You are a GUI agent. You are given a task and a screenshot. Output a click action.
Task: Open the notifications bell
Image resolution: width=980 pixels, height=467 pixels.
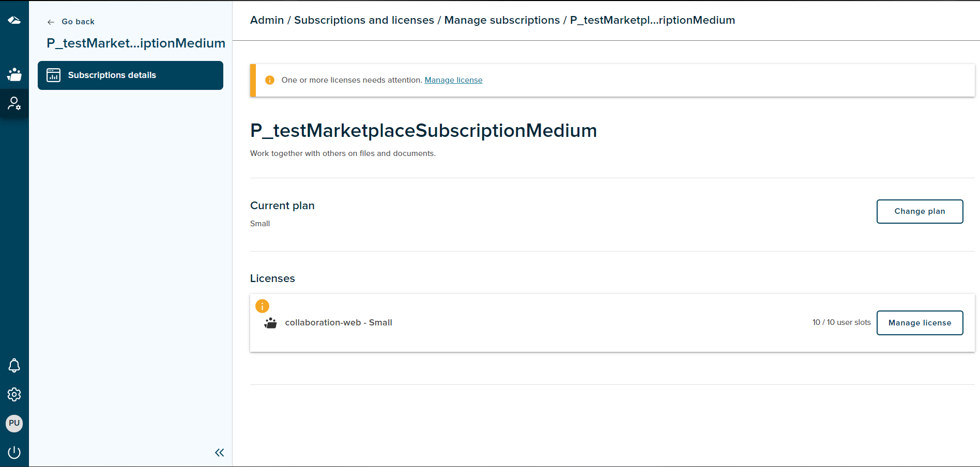pyautogui.click(x=14, y=366)
